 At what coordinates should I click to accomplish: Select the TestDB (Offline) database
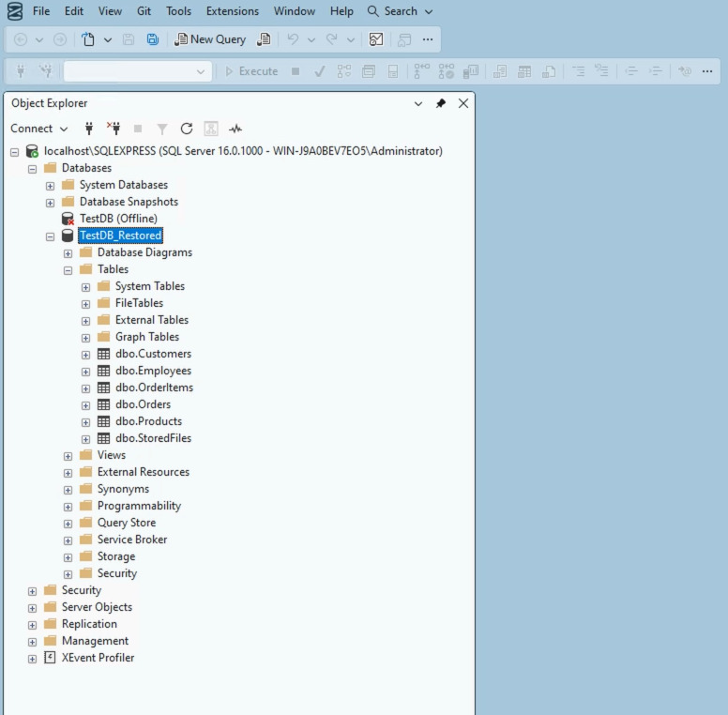click(x=118, y=219)
